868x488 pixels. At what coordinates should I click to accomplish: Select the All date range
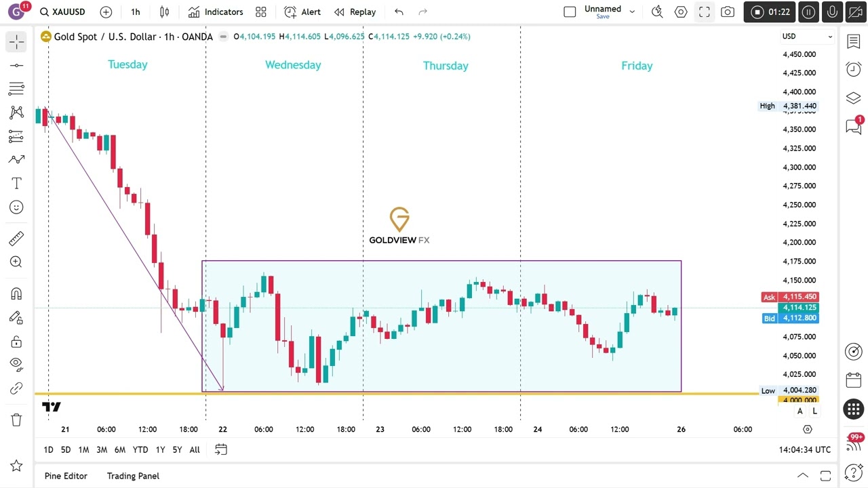coord(195,450)
